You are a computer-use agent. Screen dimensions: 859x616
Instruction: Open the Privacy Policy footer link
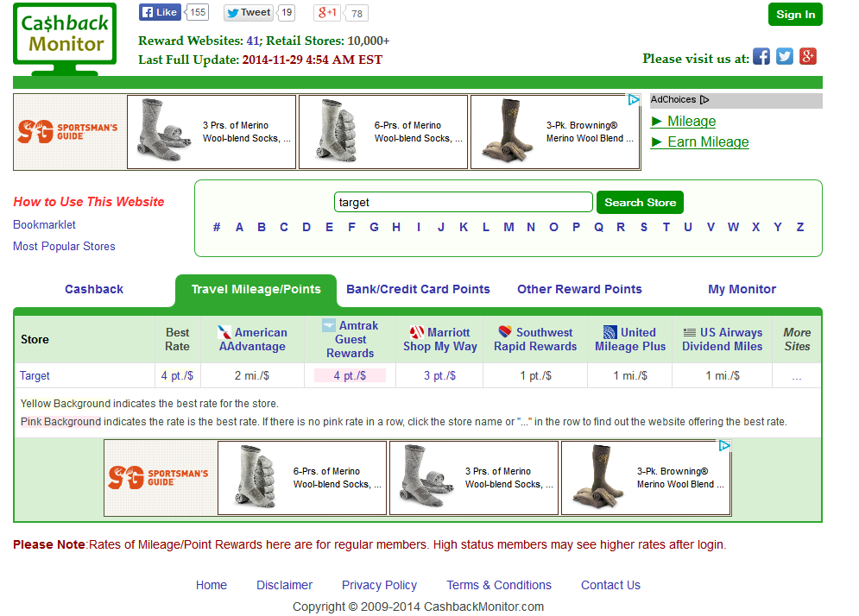379,585
